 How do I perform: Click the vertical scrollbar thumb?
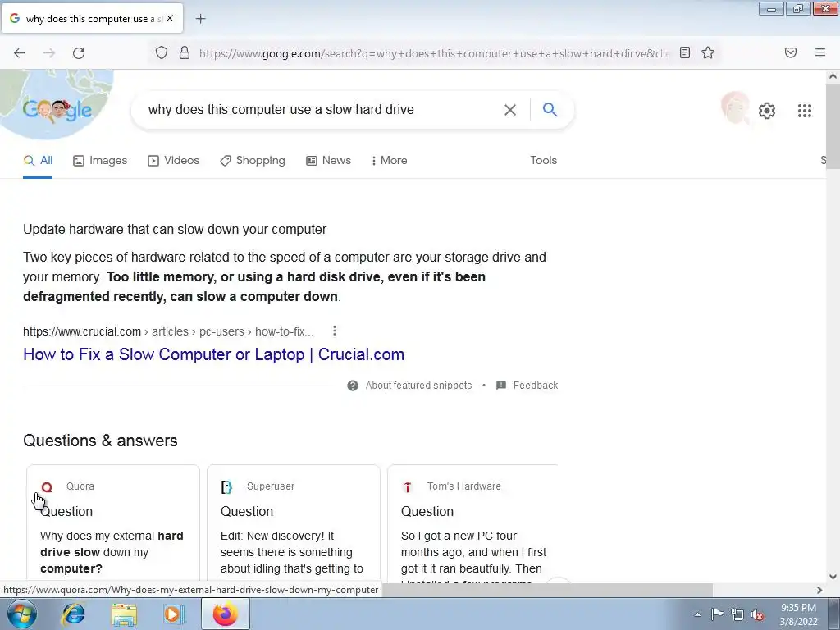click(833, 126)
